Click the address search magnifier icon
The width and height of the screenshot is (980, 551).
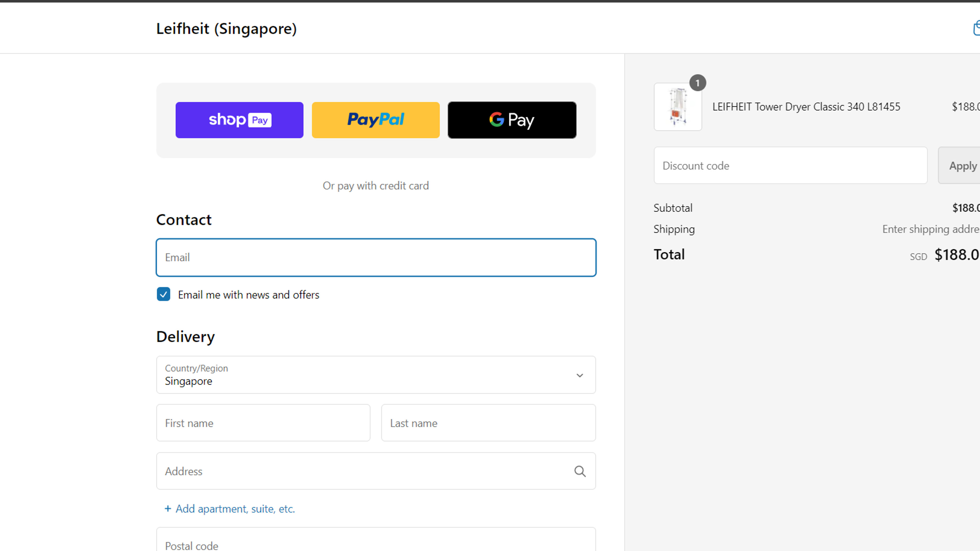click(580, 471)
